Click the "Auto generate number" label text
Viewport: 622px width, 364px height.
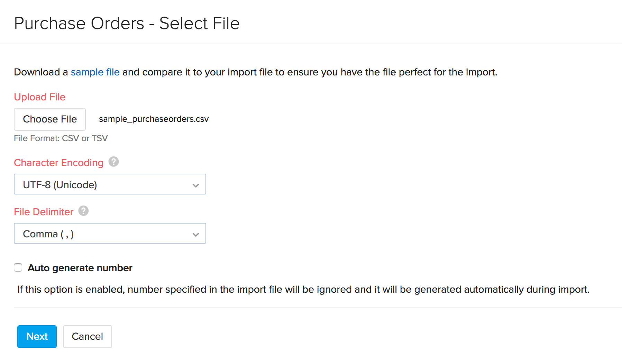click(80, 268)
